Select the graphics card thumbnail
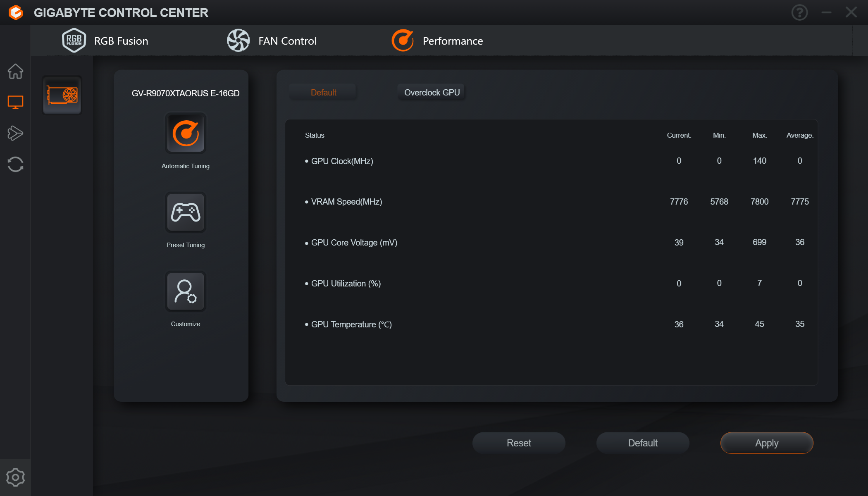 tap(62, 95)
